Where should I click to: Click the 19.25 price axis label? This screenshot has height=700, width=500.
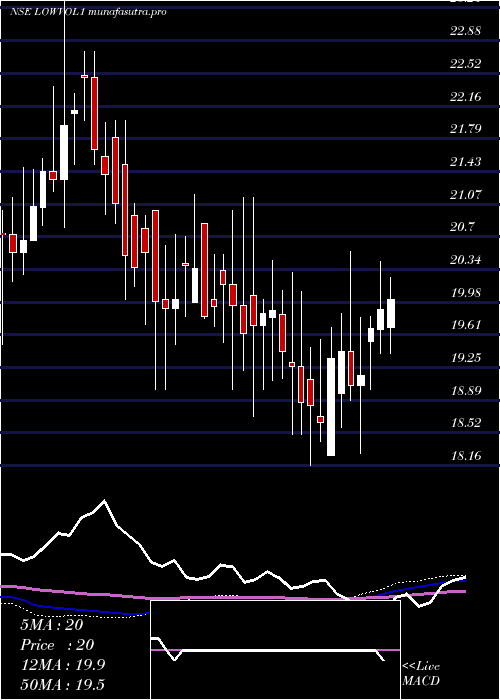(466, 358)
